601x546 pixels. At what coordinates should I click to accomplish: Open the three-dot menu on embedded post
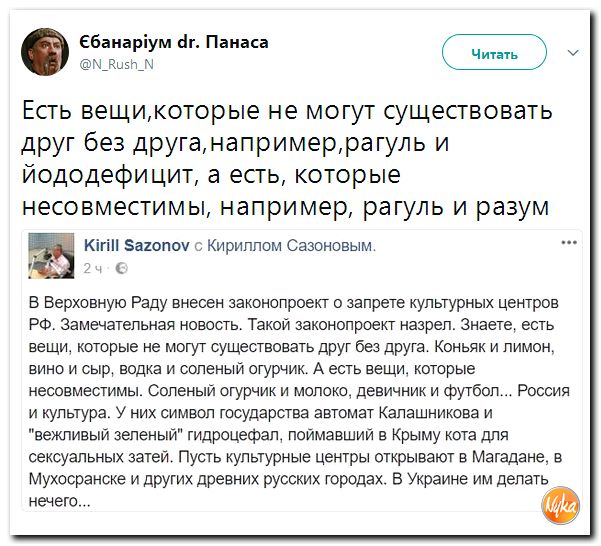click(x=569, y=242)
